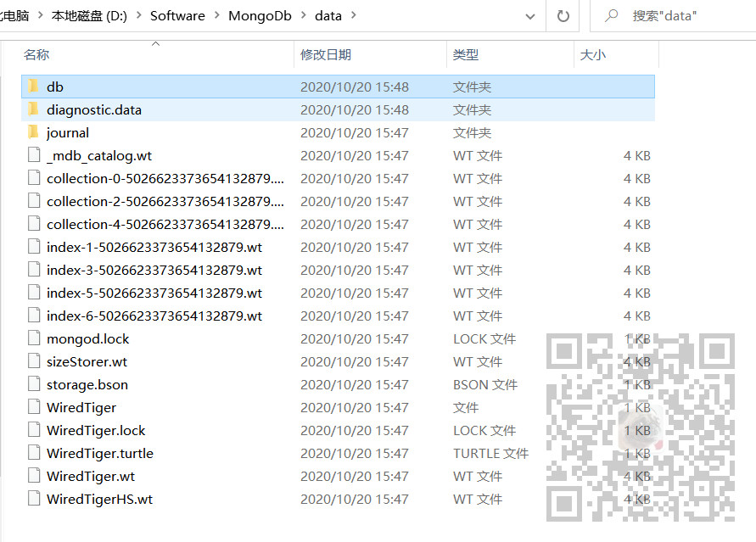Expand chevron after Software breadcrumb
756x542 pixels.
click(217, 15)
